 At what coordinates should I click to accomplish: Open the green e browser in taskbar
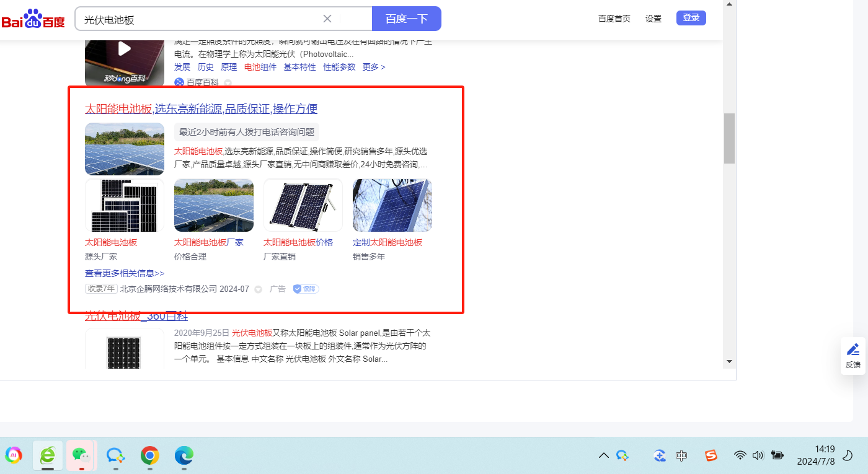[x=48, y=456]
